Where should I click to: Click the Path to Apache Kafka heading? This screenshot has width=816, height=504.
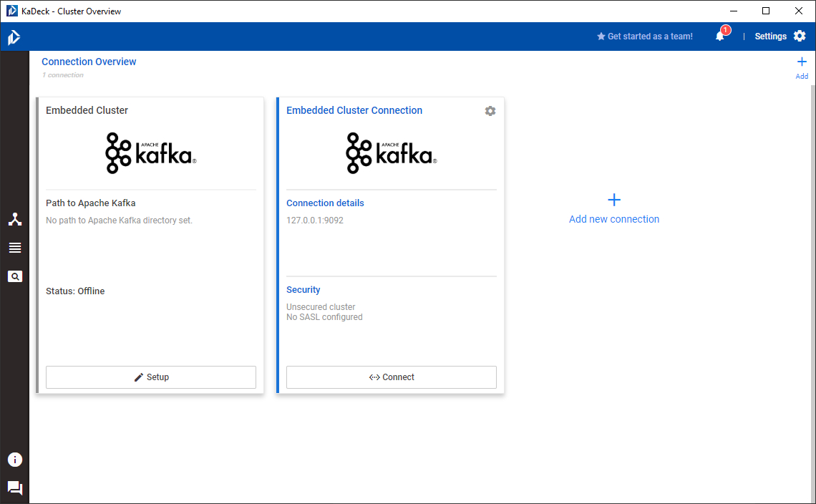coord(91,203)
